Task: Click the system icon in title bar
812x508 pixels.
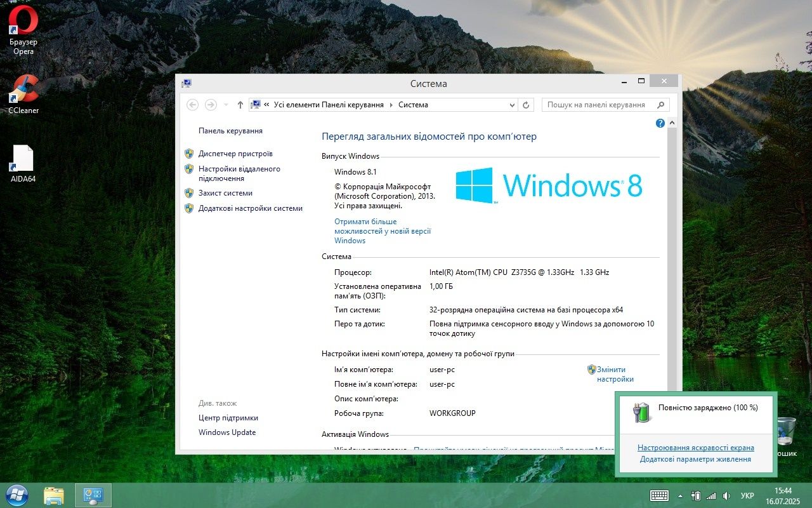Action: [x=186, y=83]
